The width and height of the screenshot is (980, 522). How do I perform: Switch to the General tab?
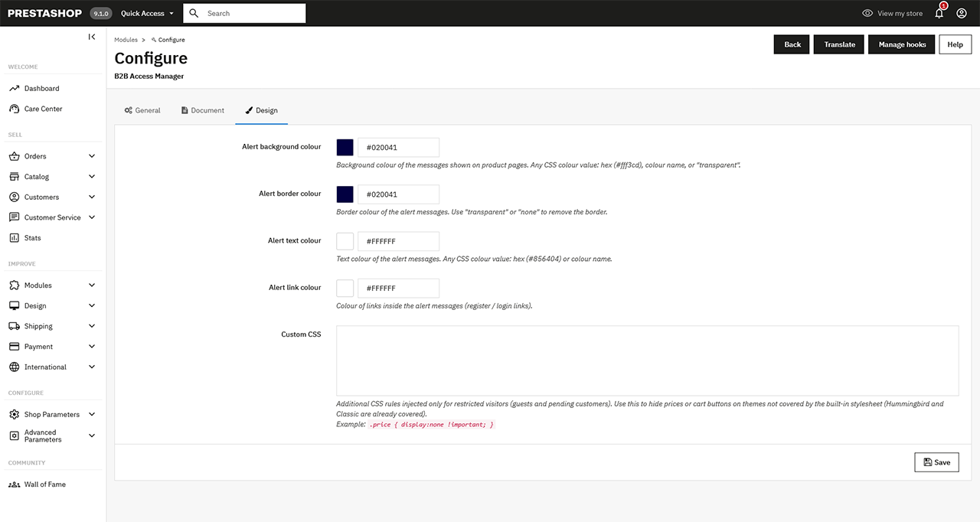(x=142, y=109)
